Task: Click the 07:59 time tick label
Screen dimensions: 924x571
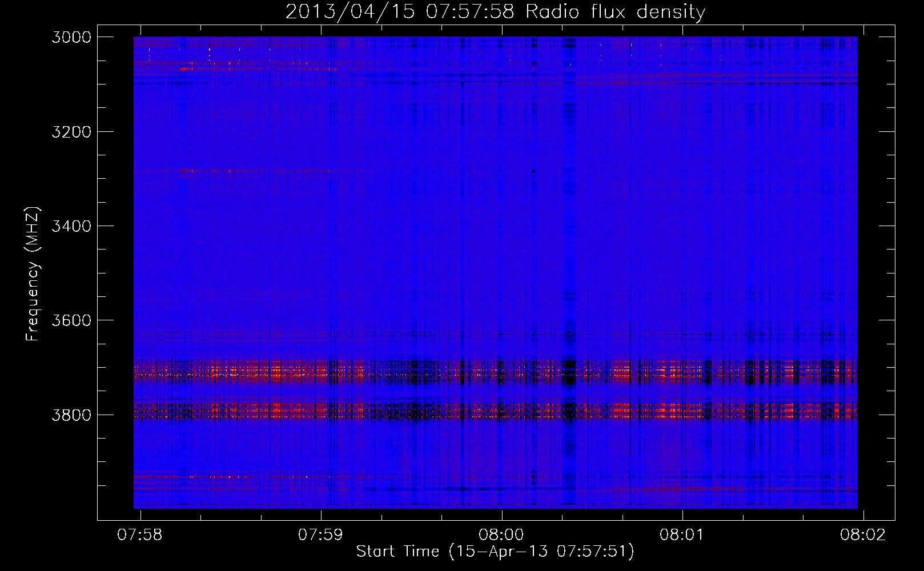Action: [321, 534]
